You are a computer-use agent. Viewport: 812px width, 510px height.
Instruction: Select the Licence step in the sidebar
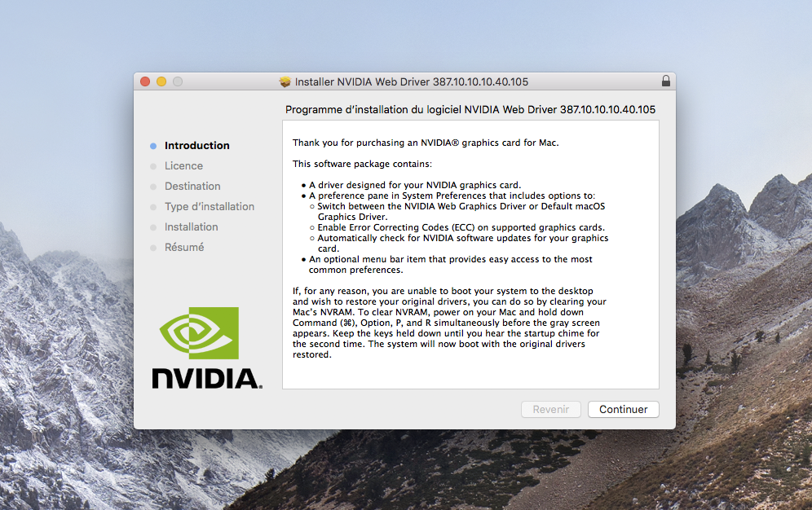tap(183, 165)
